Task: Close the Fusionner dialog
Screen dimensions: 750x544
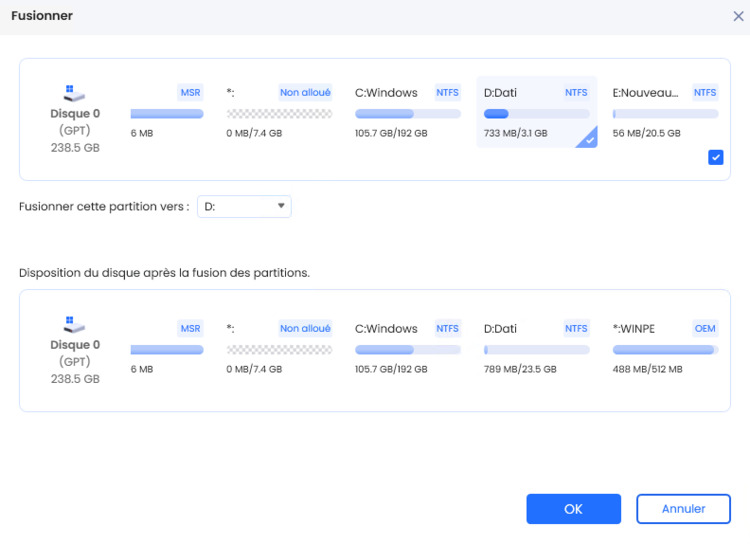Action: click(x=738, y=16)
